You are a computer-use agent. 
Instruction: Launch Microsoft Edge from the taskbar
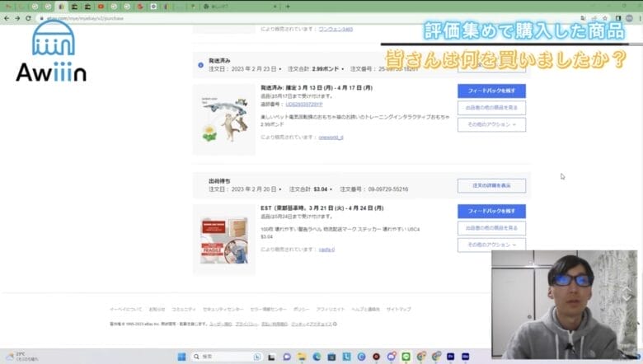coord(317,357)
